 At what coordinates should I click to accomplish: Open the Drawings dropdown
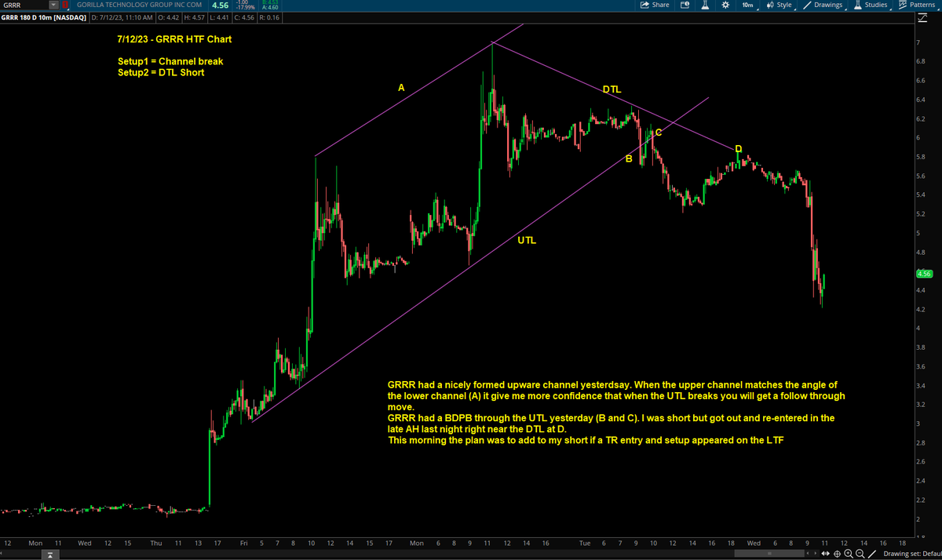(x=824, y=5)
